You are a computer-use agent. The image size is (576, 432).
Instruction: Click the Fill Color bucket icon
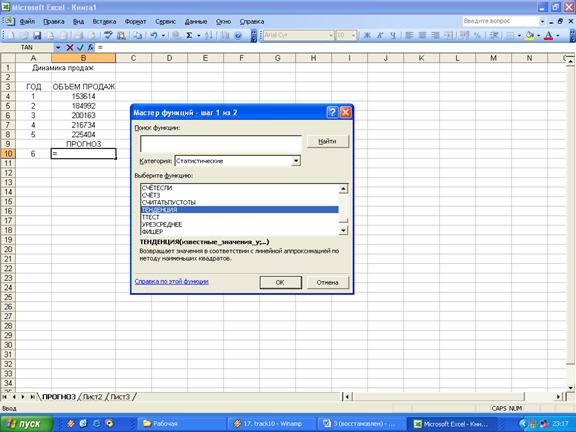530,35
